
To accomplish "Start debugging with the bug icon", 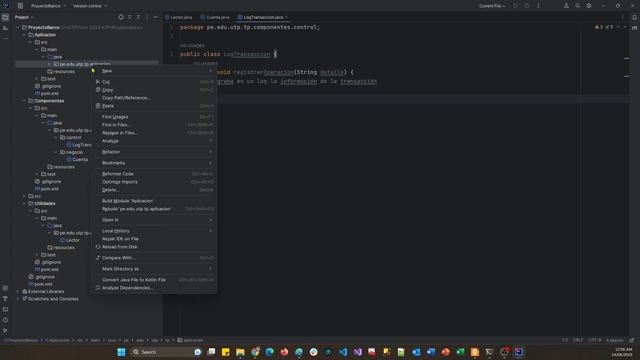I will tap(527, 6).
